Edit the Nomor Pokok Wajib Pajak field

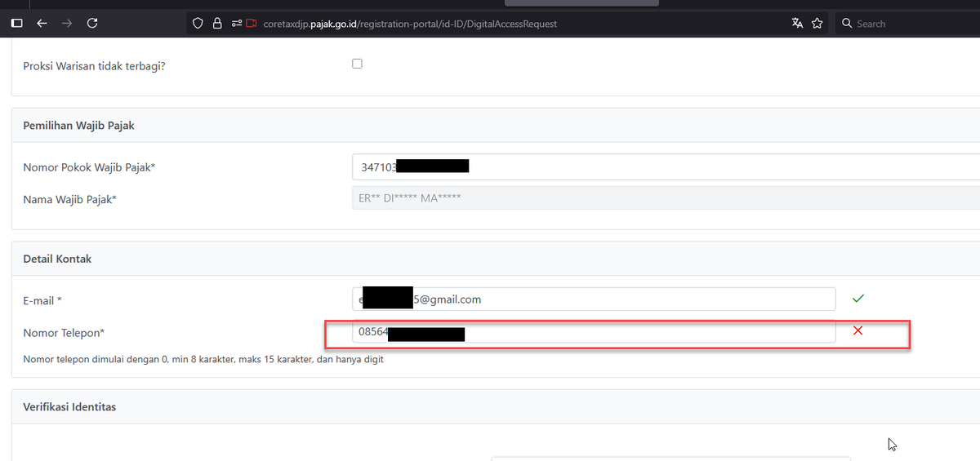click(666, 166)
